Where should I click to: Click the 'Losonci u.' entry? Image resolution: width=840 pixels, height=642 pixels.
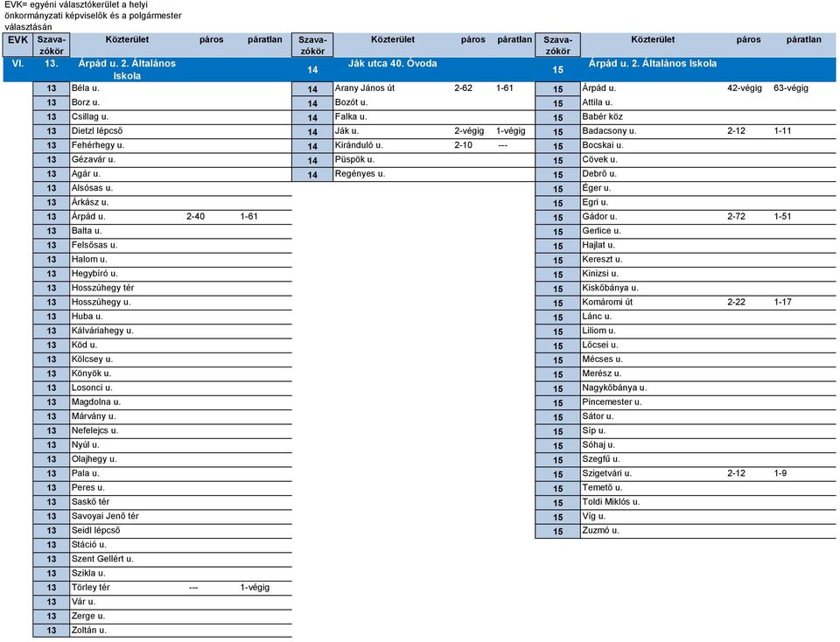92,387
